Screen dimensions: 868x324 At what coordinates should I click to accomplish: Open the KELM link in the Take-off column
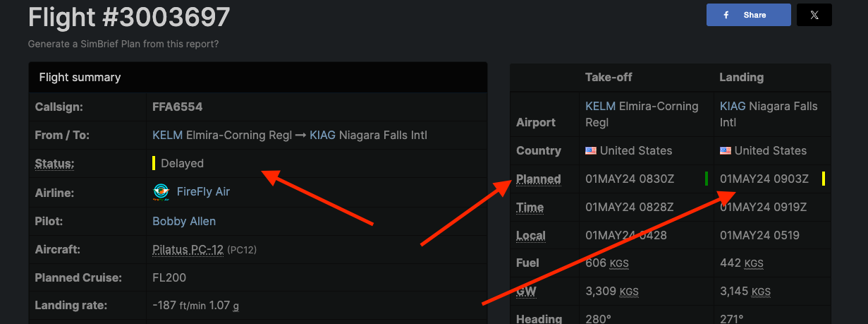(600, 107)
